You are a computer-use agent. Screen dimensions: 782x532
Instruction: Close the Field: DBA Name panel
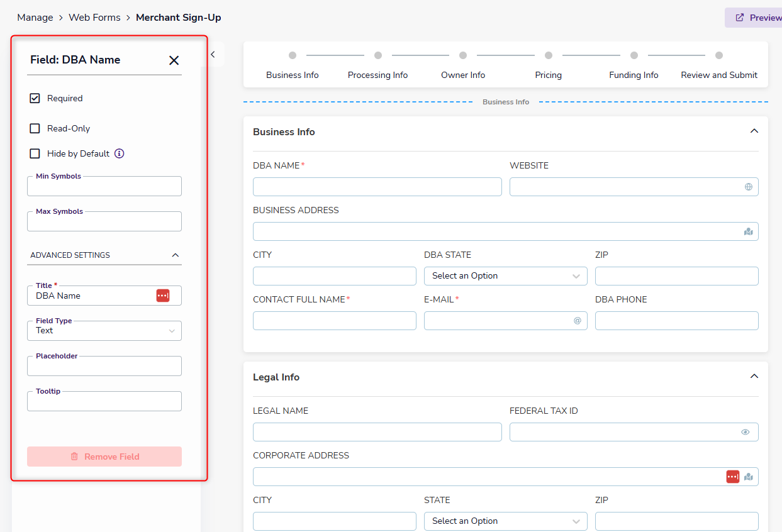coord(174,60)
